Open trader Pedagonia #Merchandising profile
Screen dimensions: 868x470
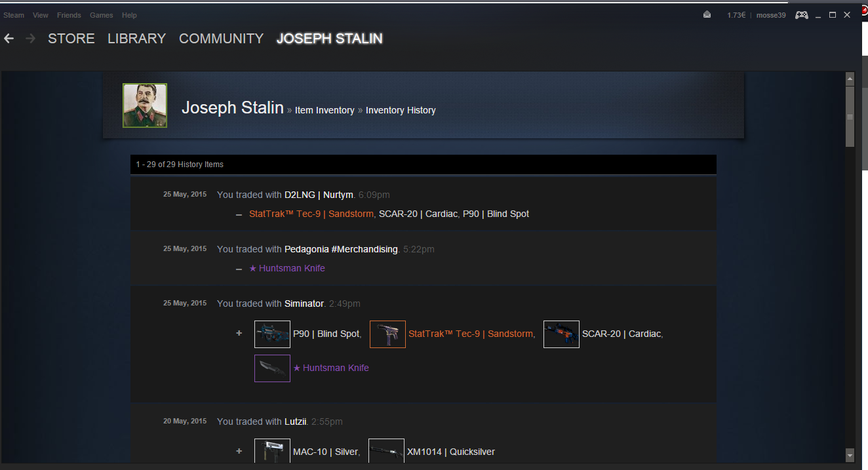(x=341, y=249)
